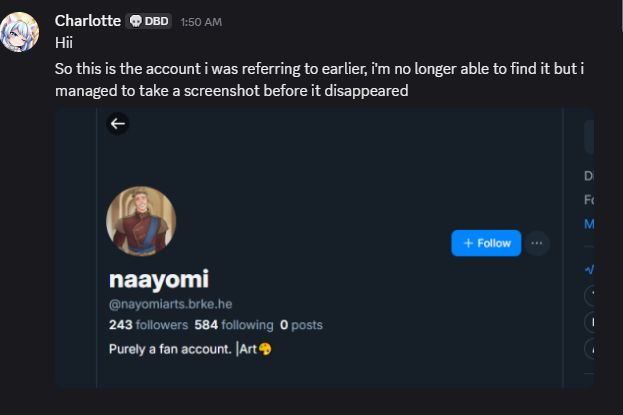Click the 0 posts count

pos(301,325)
